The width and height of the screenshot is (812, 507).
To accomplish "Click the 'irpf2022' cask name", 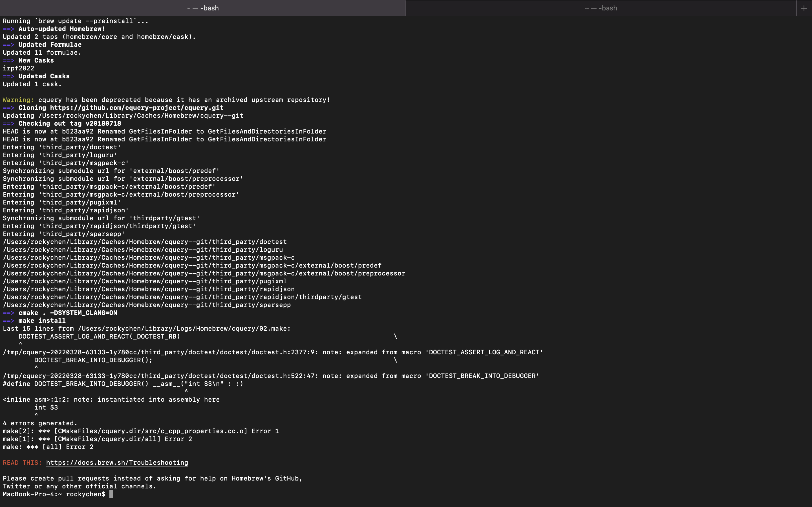I will [x=18, y=68].
